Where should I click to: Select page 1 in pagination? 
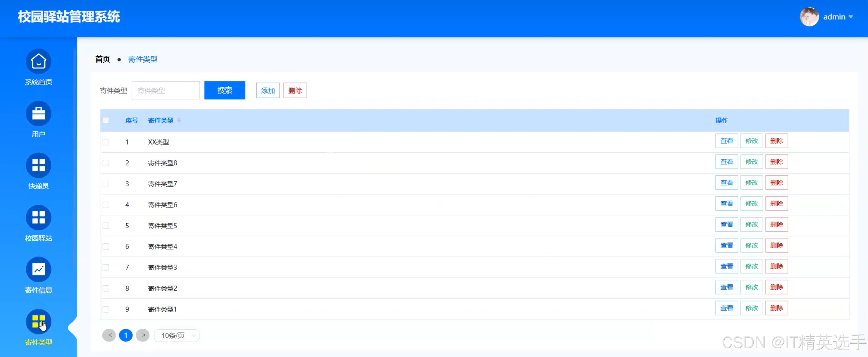pos(126,336)
